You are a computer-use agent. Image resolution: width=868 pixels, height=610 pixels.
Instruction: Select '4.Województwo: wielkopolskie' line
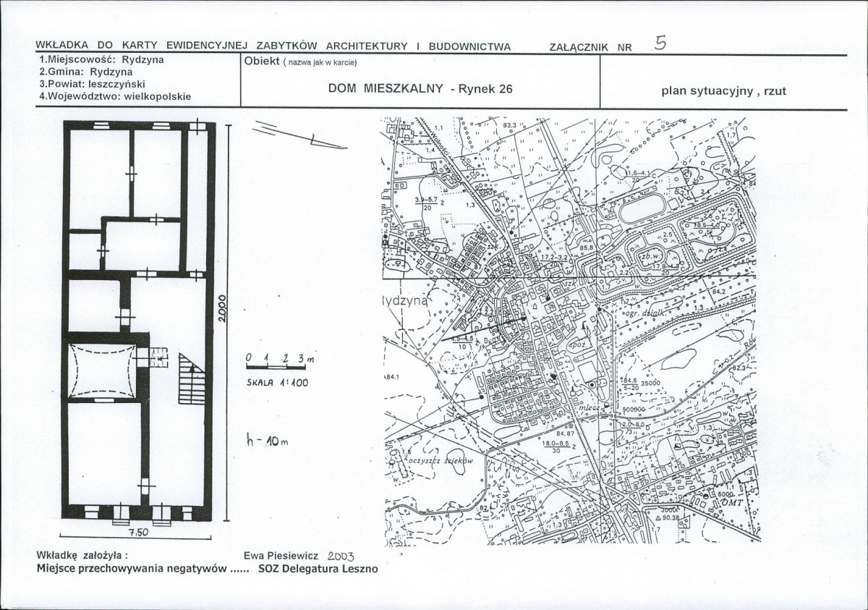pos(115,96)
